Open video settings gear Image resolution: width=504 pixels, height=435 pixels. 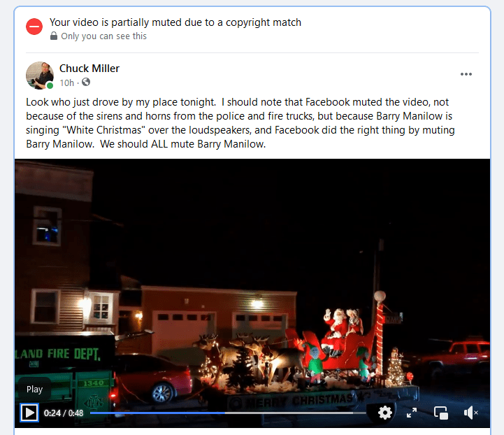point(384,413)
